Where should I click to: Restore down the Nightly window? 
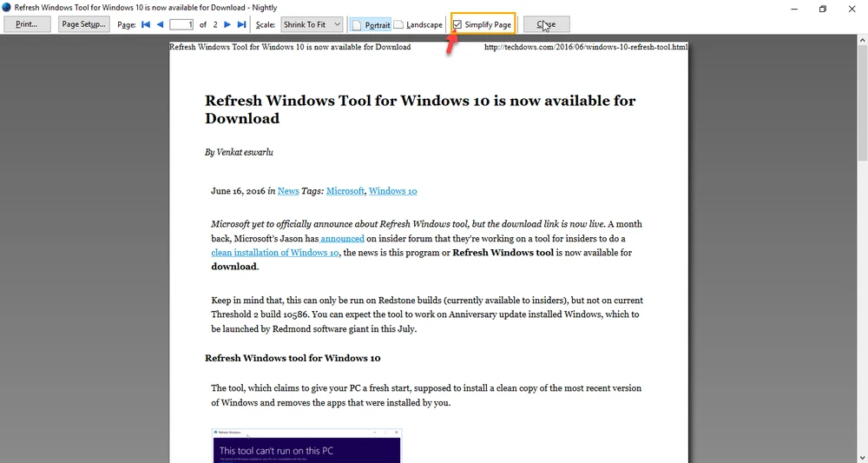(x=823, y=9)
